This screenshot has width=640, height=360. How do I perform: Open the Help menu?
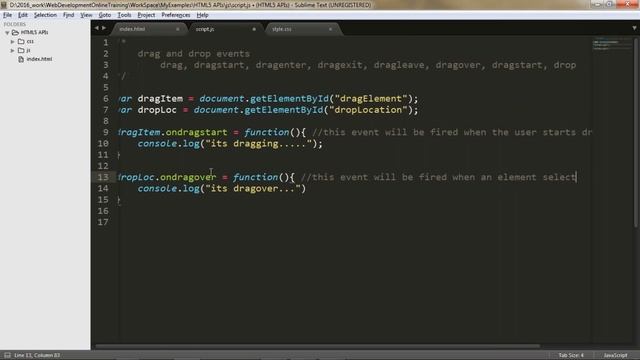(202, 15)
